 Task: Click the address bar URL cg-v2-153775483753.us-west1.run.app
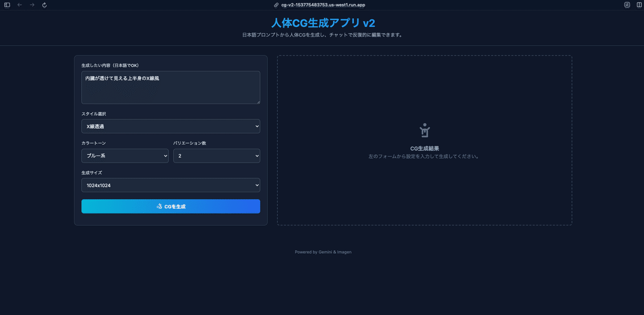(323, 5)
